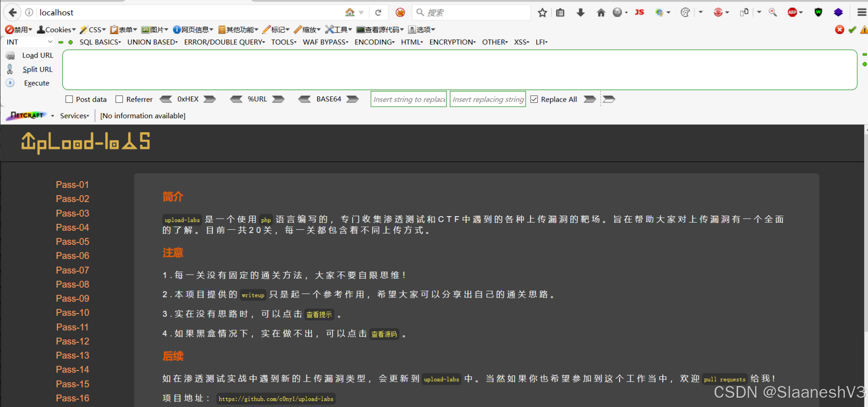Click the 0xHEX decode left arrow
Viewport: 868px width, 407px height.
coord(166,99)
